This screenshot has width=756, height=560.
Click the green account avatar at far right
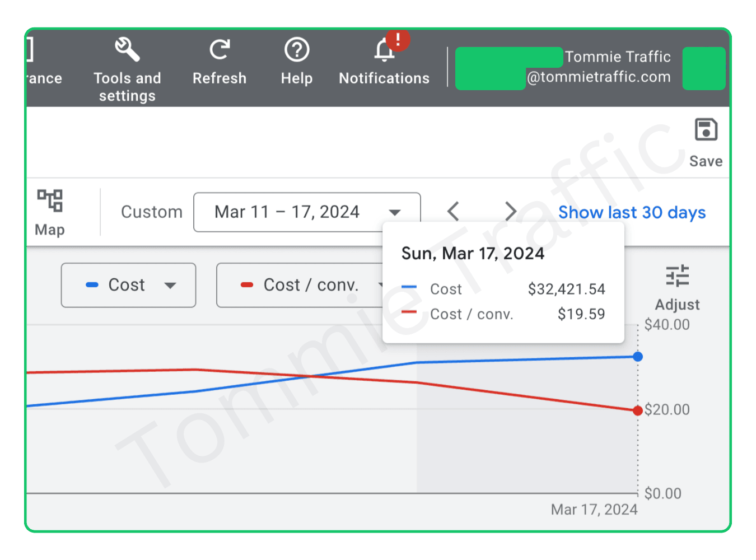pos(703,68)
